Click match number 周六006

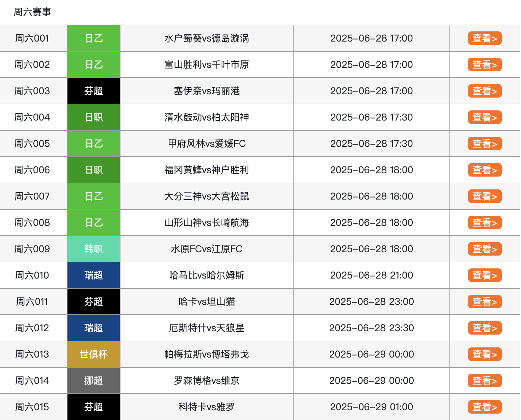pos(32,170)
